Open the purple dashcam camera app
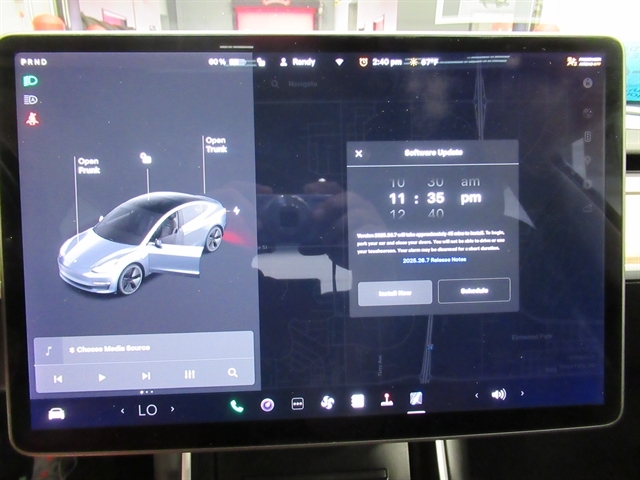 (x=267, y=405)
